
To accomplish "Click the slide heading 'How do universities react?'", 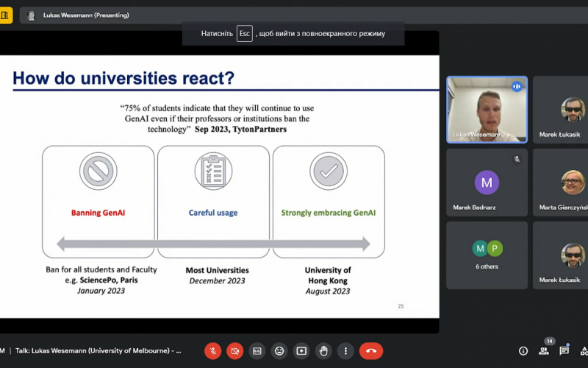I will [x=123, y=78].
